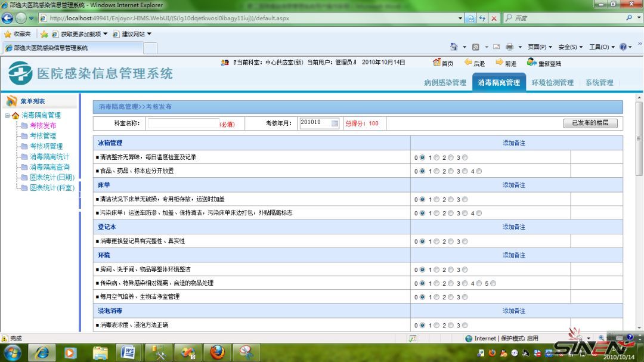
Task: Select score 1 for 每月空气培养 row
Action: point(436,297)
